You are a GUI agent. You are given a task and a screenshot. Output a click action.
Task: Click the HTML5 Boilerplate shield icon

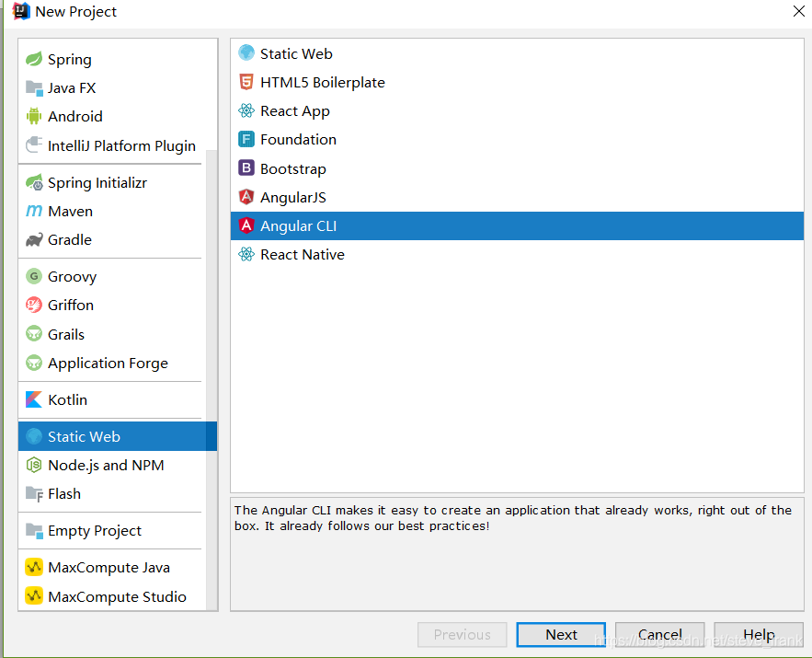pos(246,82)
